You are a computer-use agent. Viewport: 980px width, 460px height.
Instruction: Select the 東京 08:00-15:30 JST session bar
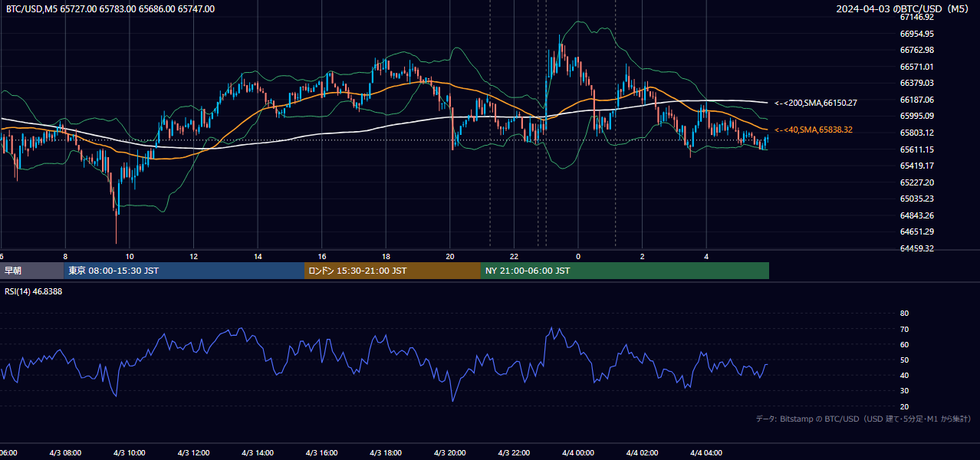pyautogui.click(x=184, y=271)
